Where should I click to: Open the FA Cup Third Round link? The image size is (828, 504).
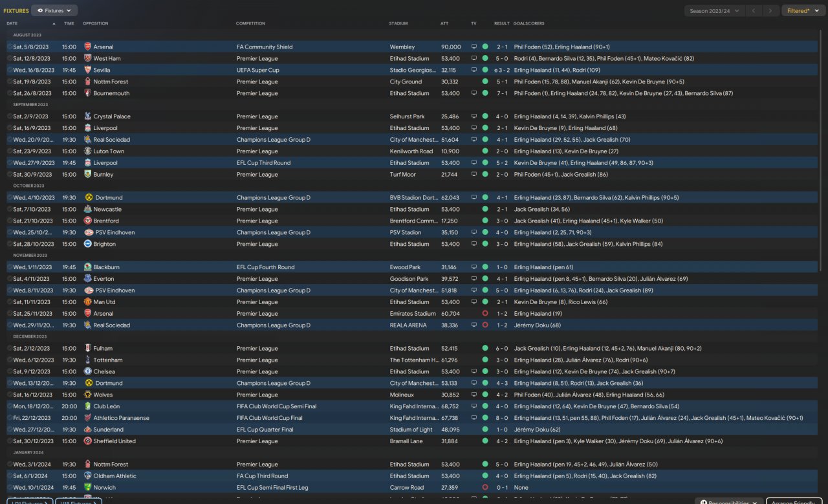point(263,476)
